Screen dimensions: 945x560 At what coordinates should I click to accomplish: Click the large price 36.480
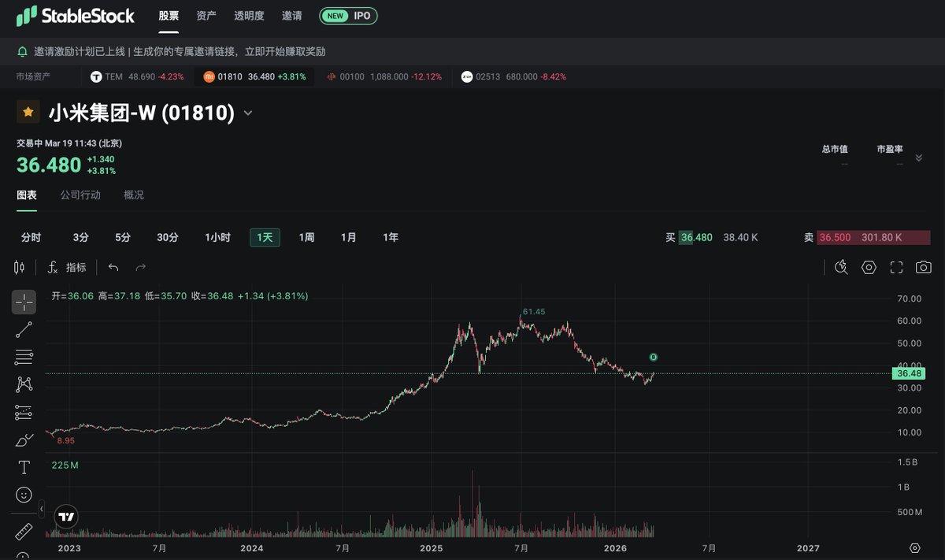point(49,165)
